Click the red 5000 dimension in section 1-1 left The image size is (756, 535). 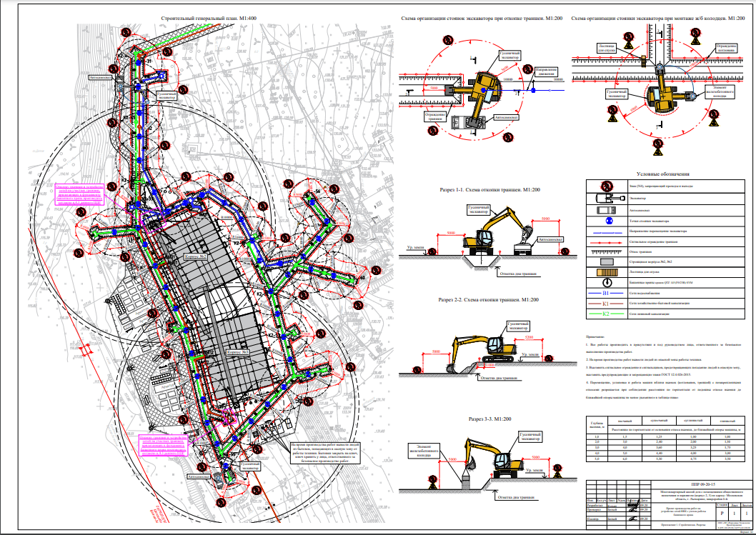pyautogui.click(x=450, y=234)
